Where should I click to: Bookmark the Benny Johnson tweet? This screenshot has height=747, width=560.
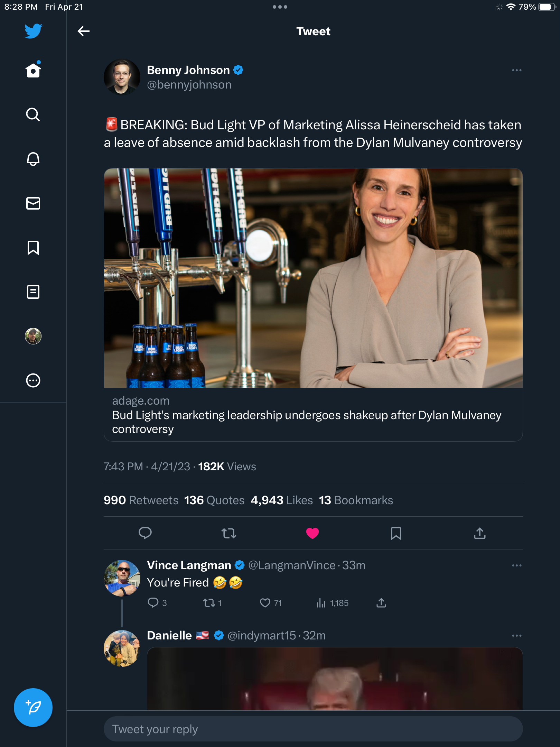(396, 533)
